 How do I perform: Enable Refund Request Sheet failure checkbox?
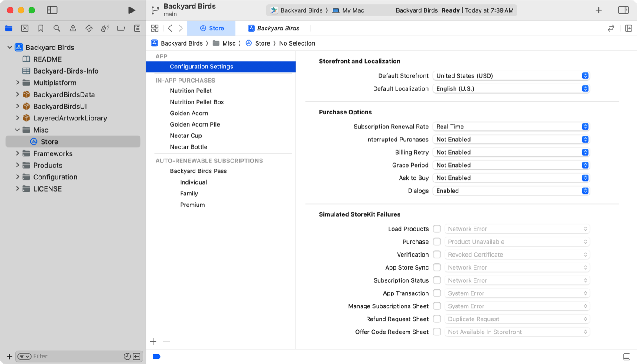pos(437,319)
